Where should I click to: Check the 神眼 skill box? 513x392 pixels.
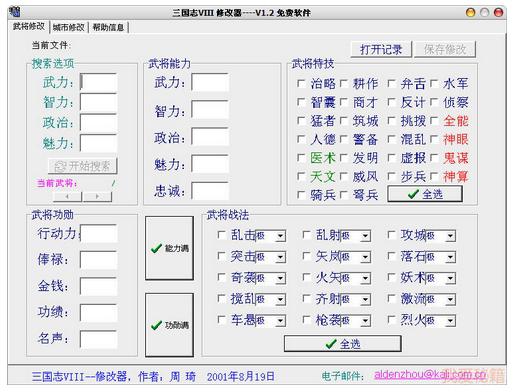[434, 139]
